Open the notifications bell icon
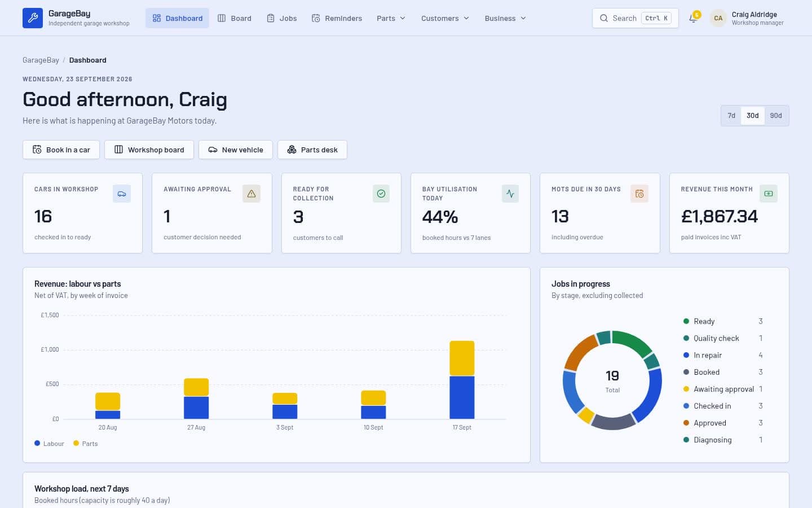 (693, 18)
